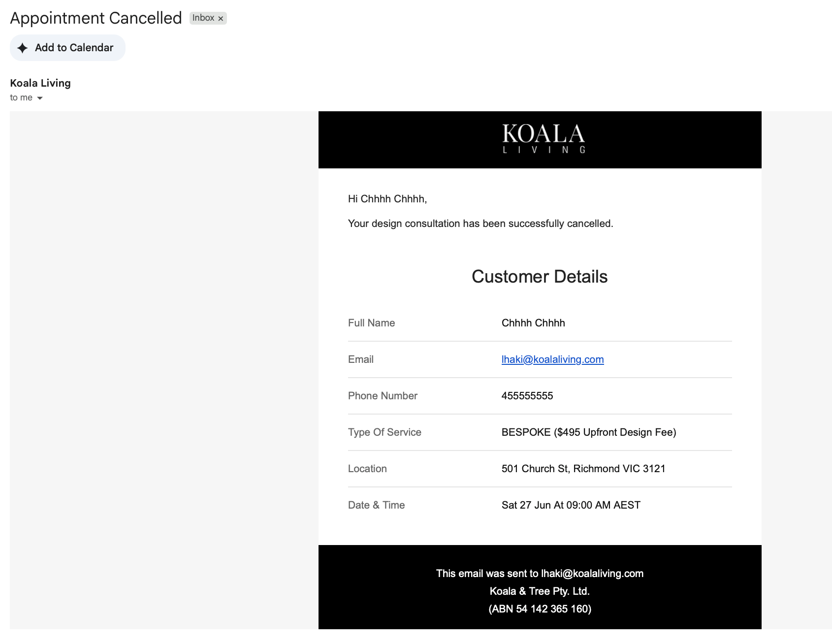832x644 pixels.
Task: Click the sparkle icon beside Add to Calendar
Action: (23, 48)
